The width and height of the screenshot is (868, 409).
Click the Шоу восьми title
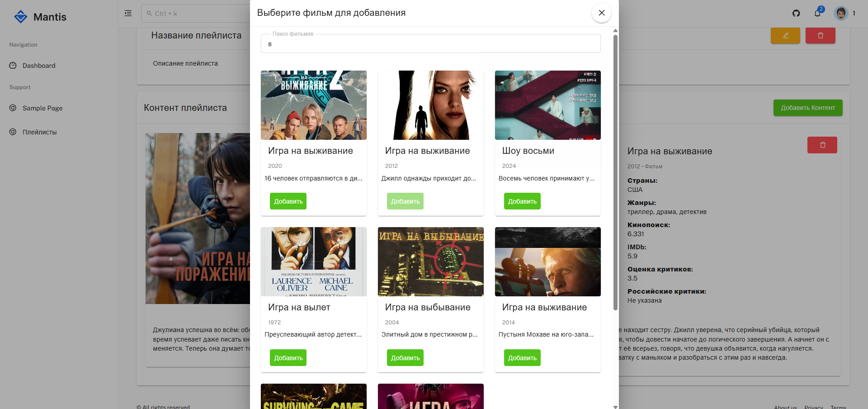pyautogui.click(x=528, y=151)
